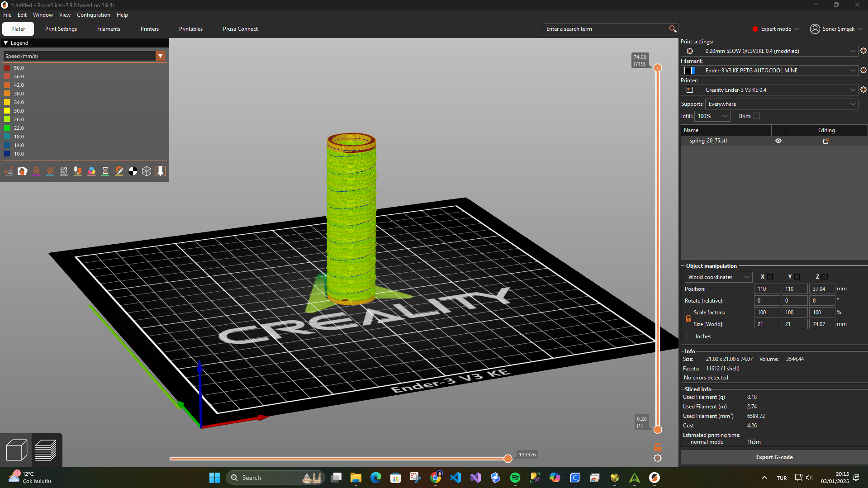Open the Infill percentage dropdown
Image resolution: width=868 pixels, height=488 pixels.
click(x=712, y=116)
